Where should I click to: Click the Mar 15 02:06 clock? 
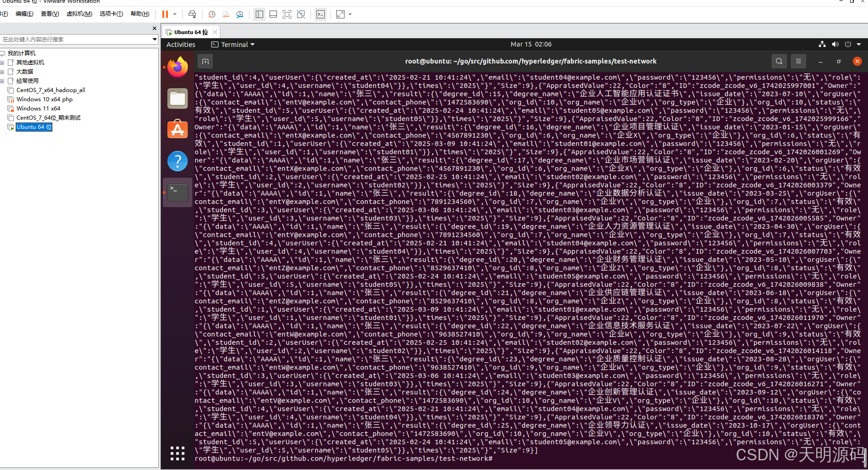[x=531, y=45]
